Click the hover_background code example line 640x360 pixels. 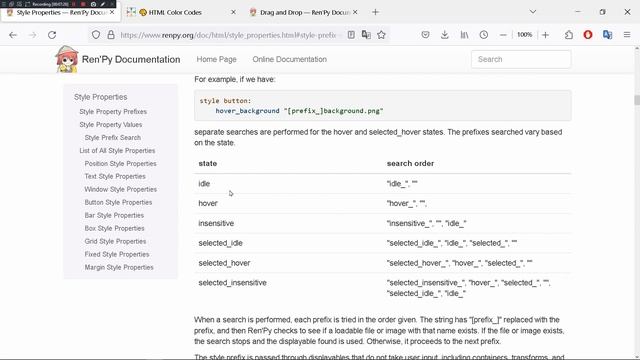[x=299, y=111]
